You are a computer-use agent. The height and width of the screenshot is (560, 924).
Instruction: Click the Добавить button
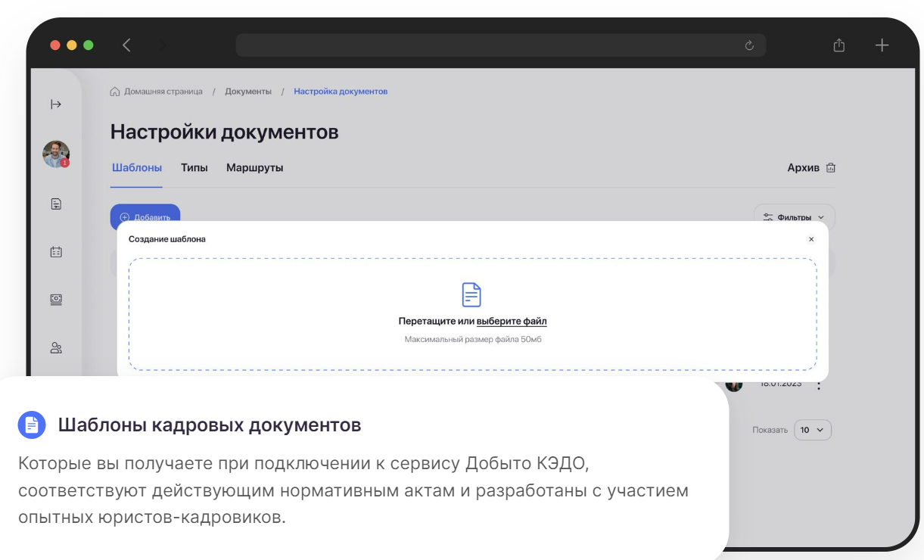click(x=145, y=216)
